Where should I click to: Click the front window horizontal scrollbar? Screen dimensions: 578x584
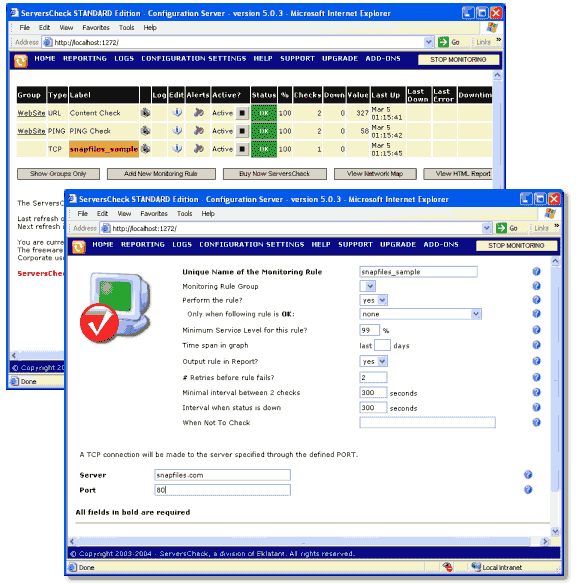[x=309, y=541]
